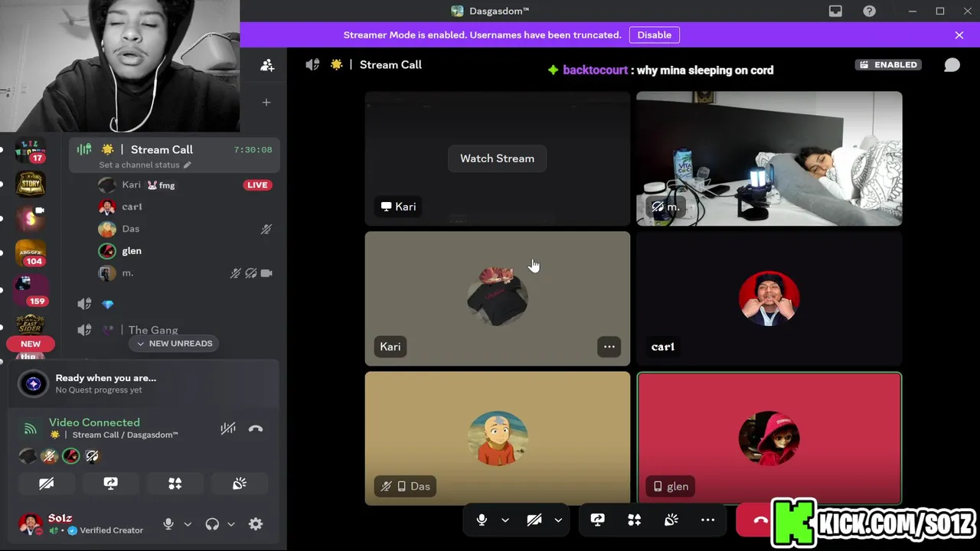Mute microphone next to the Solz username
The width and height of the screenshot is (980, 551).
(x=168, y=524)
